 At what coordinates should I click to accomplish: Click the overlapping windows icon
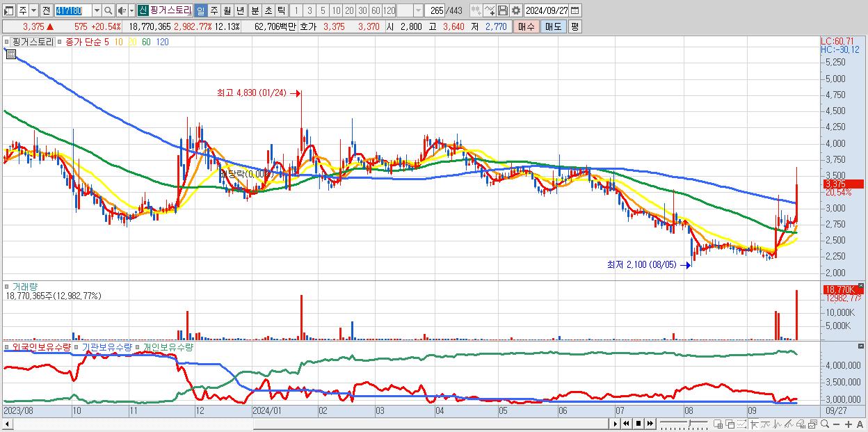[x=730, y=424]
